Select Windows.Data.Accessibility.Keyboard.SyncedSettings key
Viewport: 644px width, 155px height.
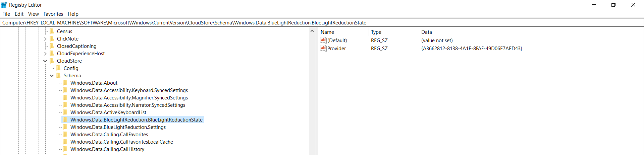pyautogui.click(x=129, y=90)
